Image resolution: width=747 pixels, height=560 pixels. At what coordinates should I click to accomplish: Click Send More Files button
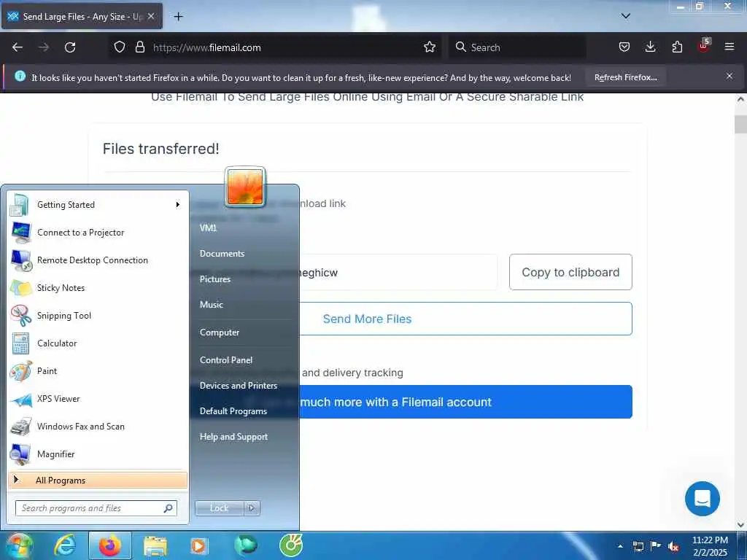(465, 319)
